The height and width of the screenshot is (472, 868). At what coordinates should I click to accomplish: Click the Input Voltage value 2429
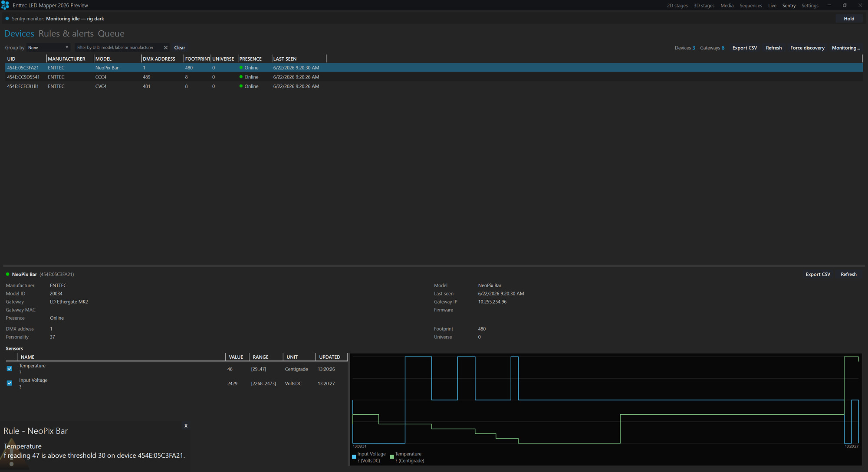(232, 383)
